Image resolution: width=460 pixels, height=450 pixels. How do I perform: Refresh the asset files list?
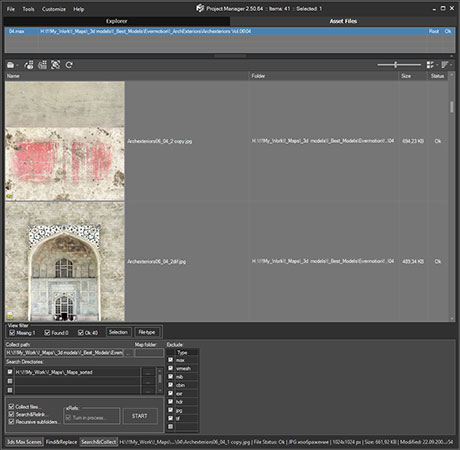69,65
